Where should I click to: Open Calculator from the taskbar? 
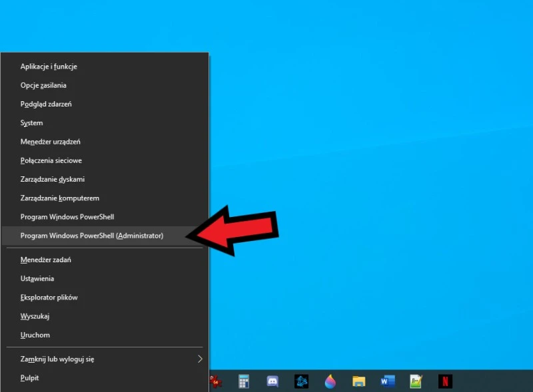[x=243, y=381]
